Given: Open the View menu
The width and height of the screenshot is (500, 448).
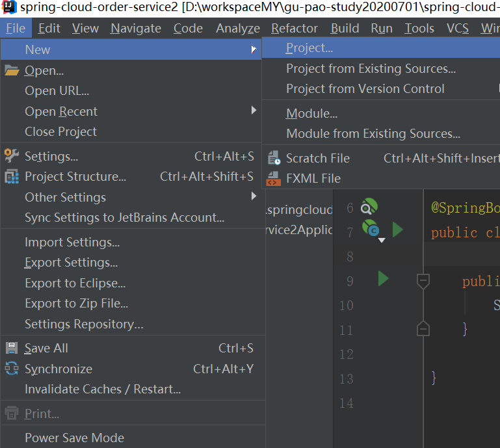Looking at the screenshot, I should click(x=85, y=29).
